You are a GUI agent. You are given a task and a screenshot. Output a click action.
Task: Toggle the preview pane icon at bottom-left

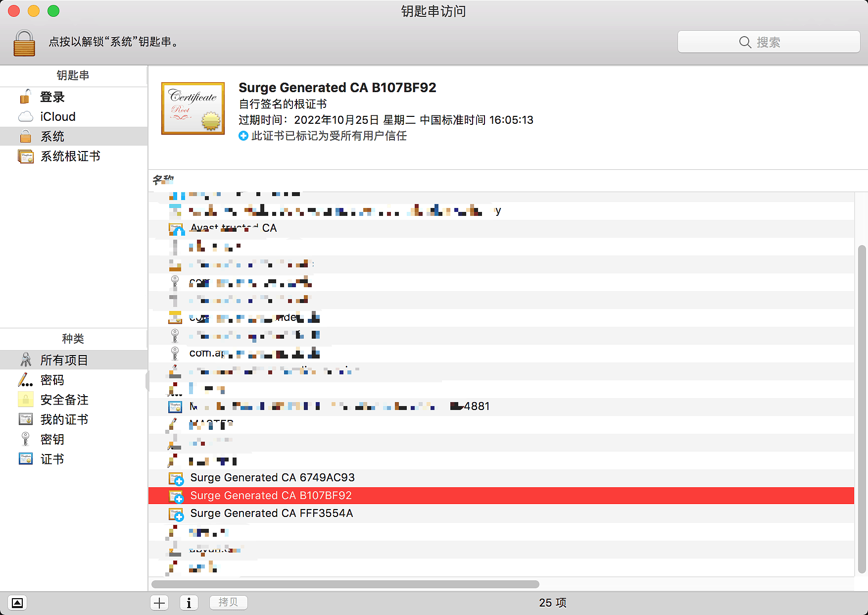coord(17,603)
